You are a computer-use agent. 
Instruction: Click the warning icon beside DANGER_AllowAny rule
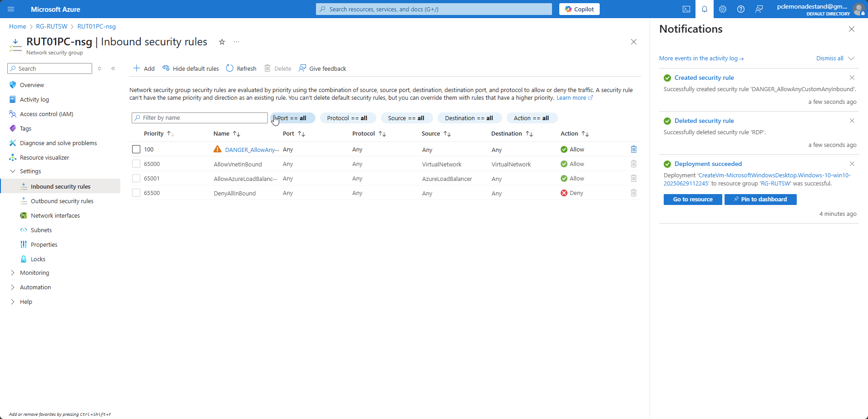point(217,149)
